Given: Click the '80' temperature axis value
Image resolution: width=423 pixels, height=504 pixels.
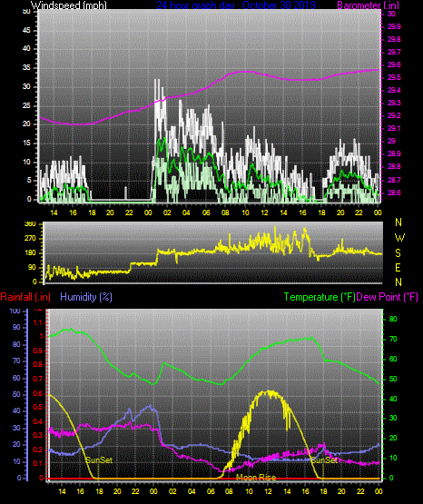Looking at the screenshot, I should [x=393, y=319].
